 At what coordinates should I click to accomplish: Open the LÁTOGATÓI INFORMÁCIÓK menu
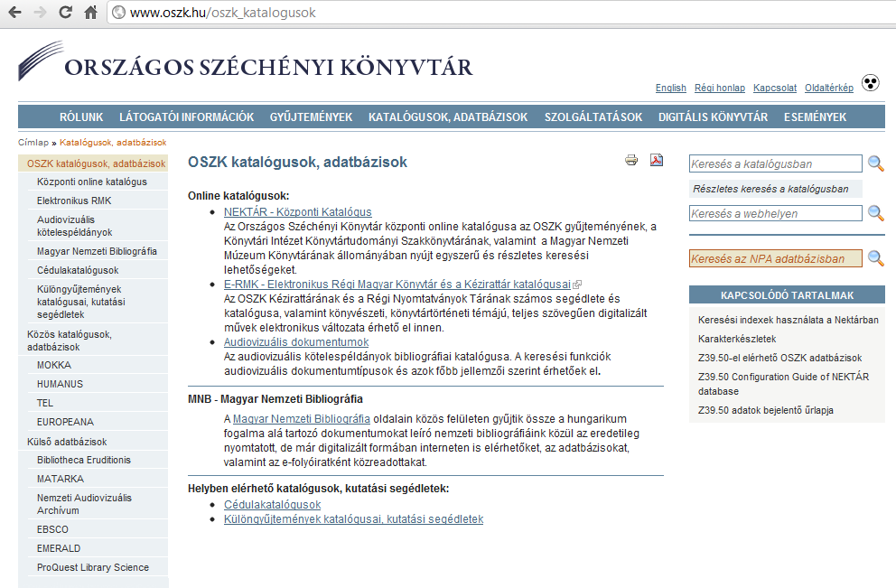pyautogui.click(x=187, y=117)
